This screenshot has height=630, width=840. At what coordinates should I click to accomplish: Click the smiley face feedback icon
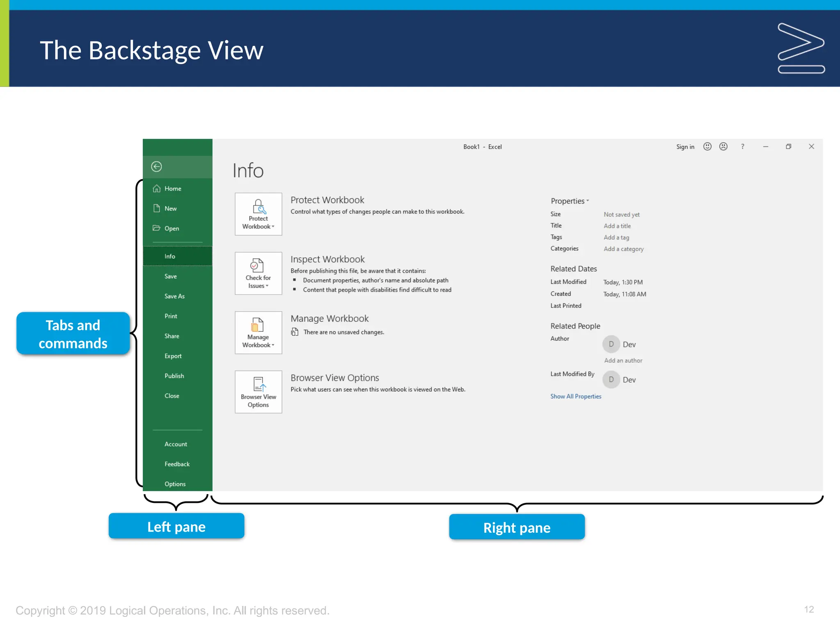[707, 146]
